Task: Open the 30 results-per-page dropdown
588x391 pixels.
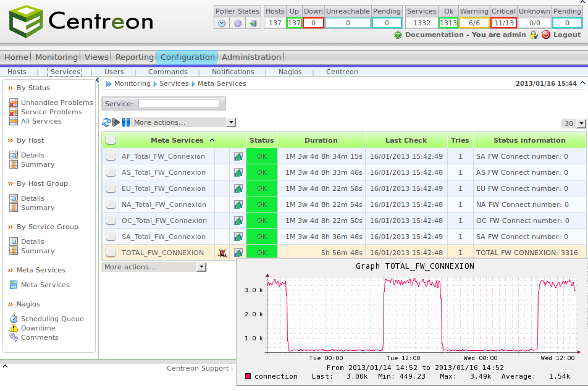Action: 574,124
